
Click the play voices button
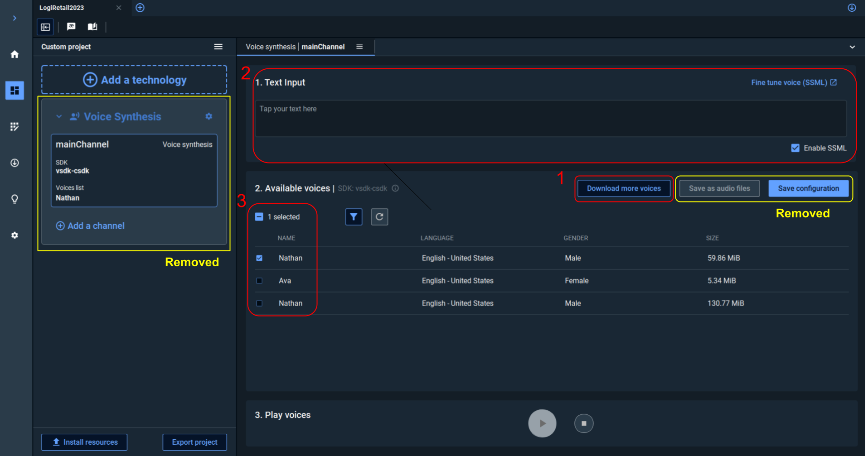click(542, 423)
